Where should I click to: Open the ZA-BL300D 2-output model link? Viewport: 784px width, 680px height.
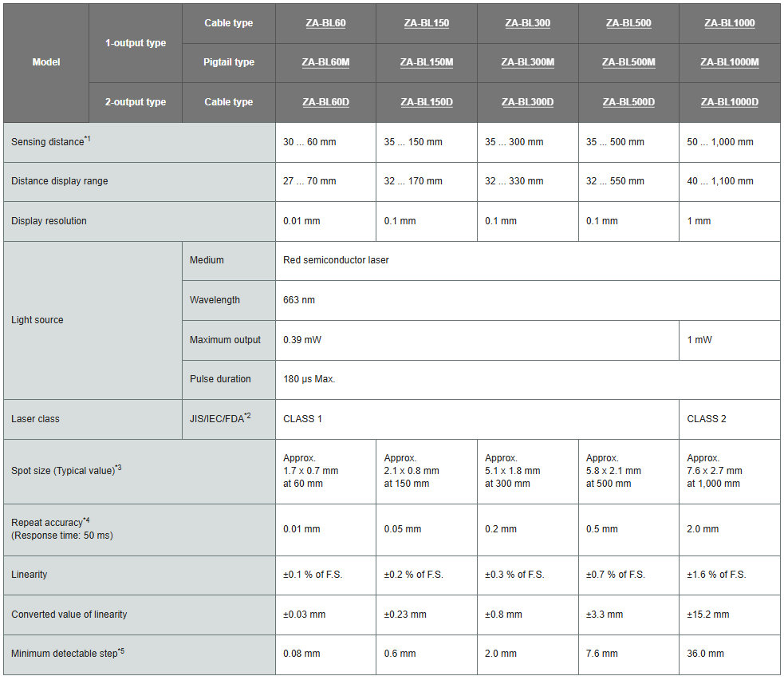527,102
